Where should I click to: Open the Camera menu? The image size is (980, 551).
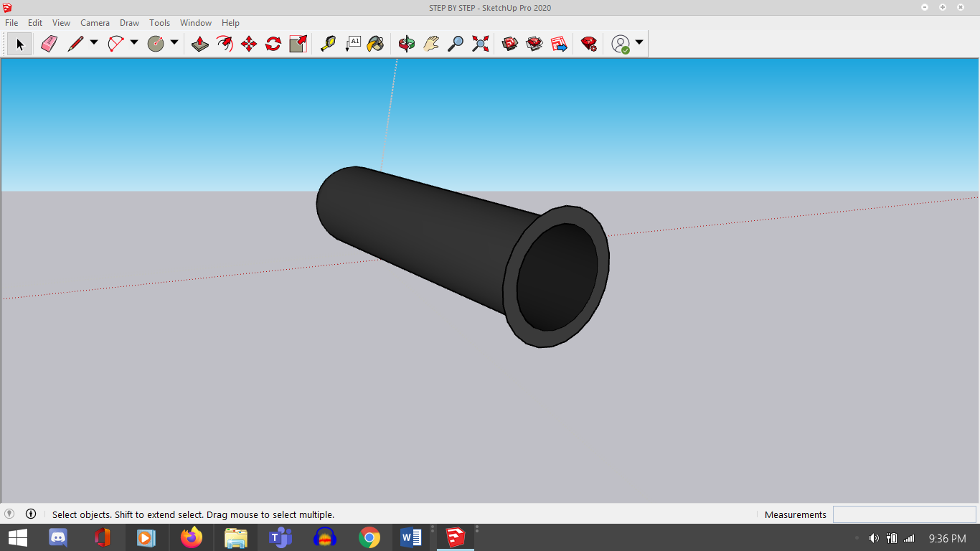point(95,23)
